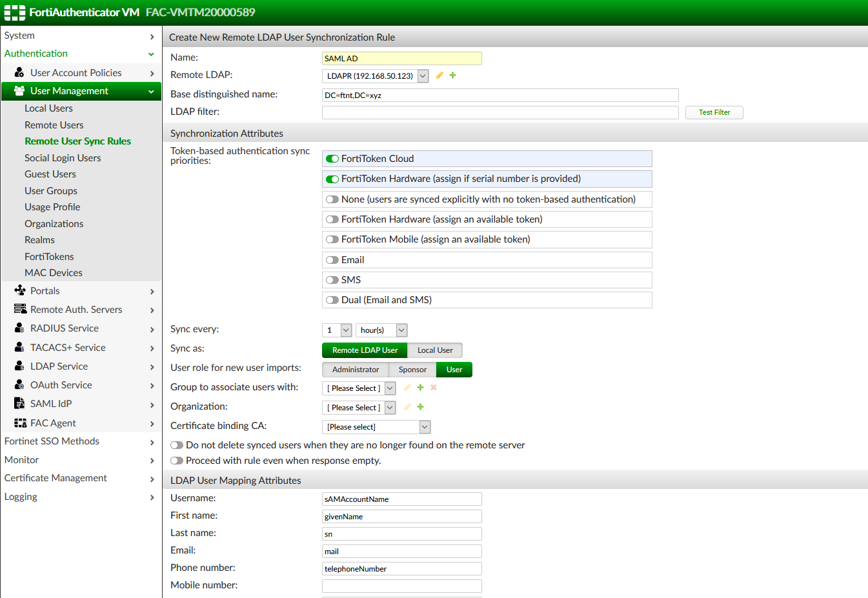Switch user role to Administrator

pos(355,369)
